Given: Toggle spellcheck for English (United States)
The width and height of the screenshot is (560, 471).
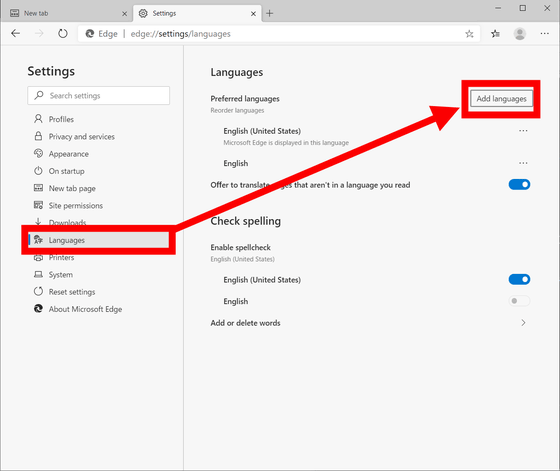Looking at the screenshot, I should [x=519, y=279].
